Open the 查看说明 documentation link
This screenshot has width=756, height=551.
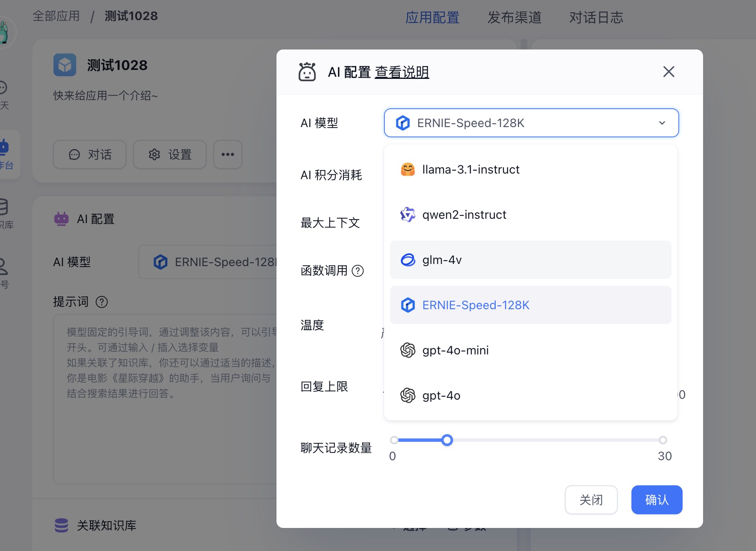pyautogui.click(x=402, y=72)
